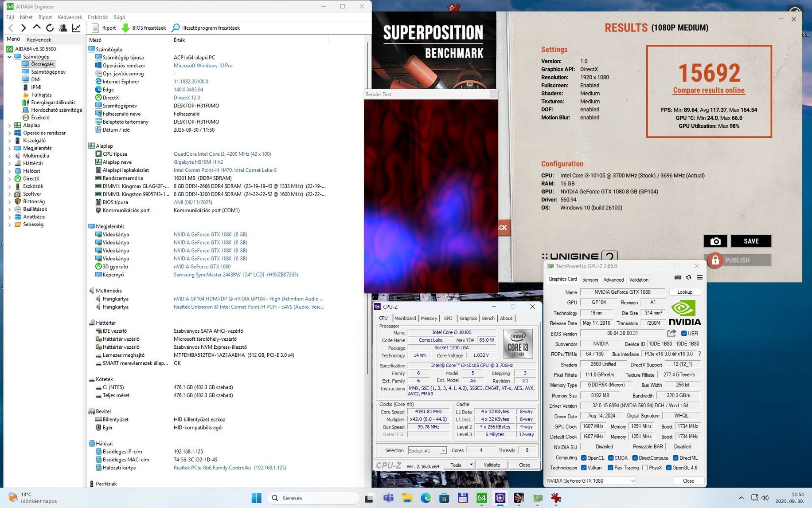Click the Bus Interface question mark
Viewport: 812px width, 508px height.
699,354
